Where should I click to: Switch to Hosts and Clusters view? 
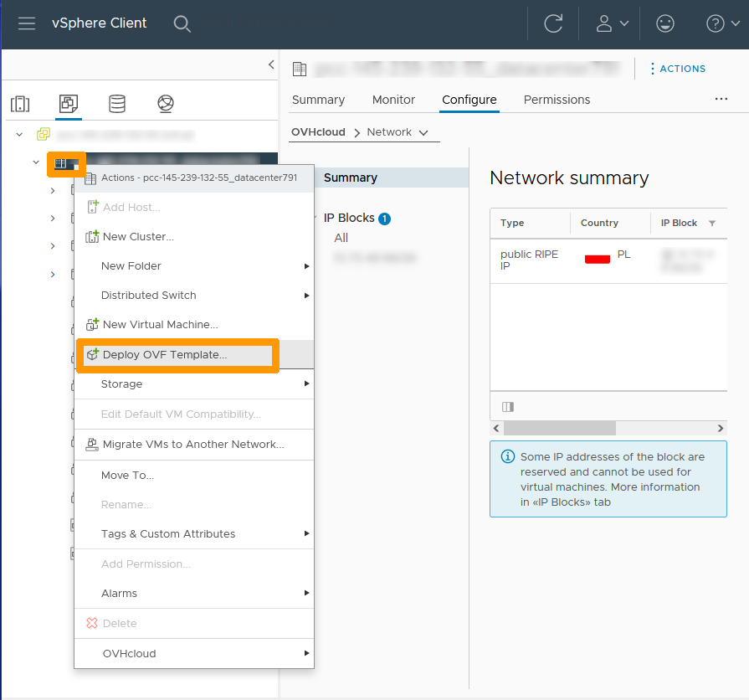click(20, 103)
